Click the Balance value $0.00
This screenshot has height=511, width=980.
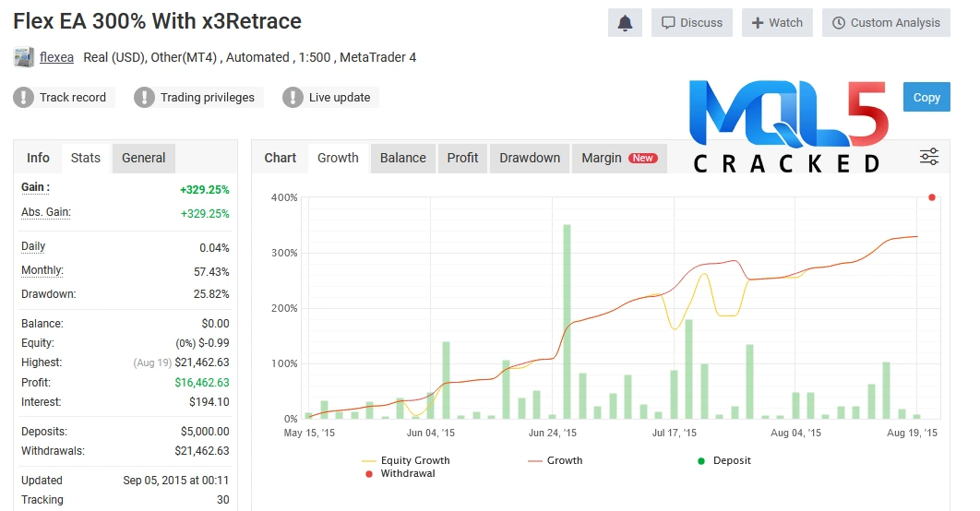coord(216,324)
